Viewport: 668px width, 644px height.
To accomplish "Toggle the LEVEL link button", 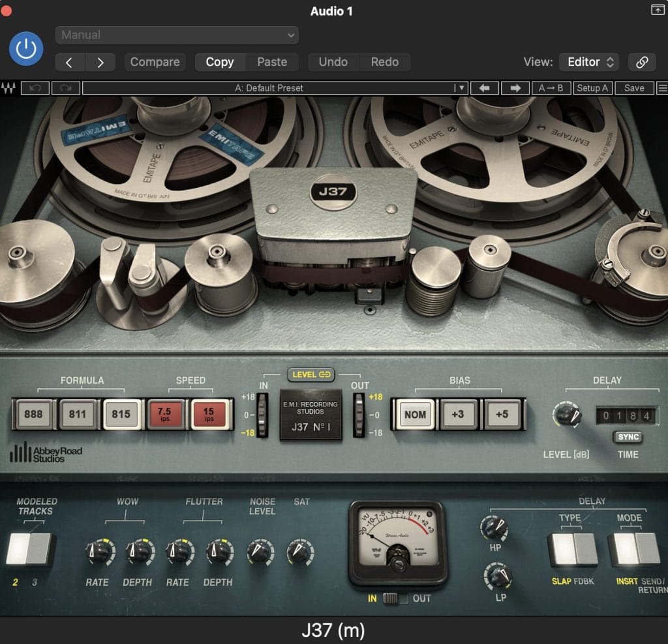I will click(311, 375).
